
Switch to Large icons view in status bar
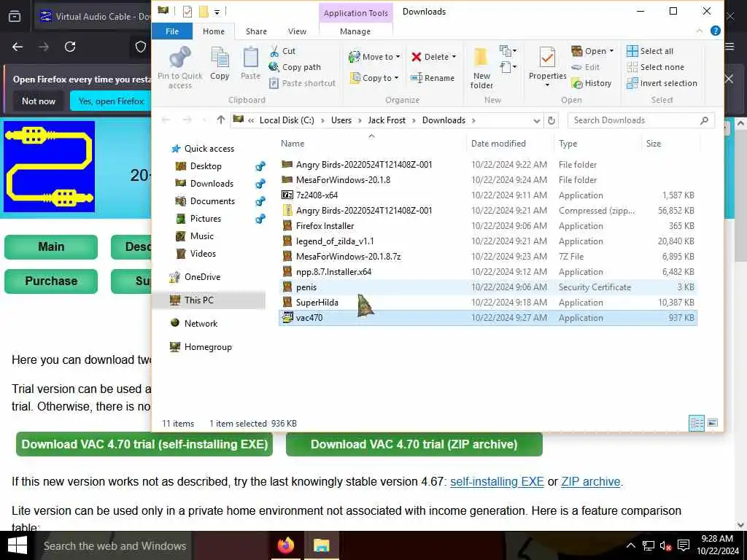(x=713, y=423)
